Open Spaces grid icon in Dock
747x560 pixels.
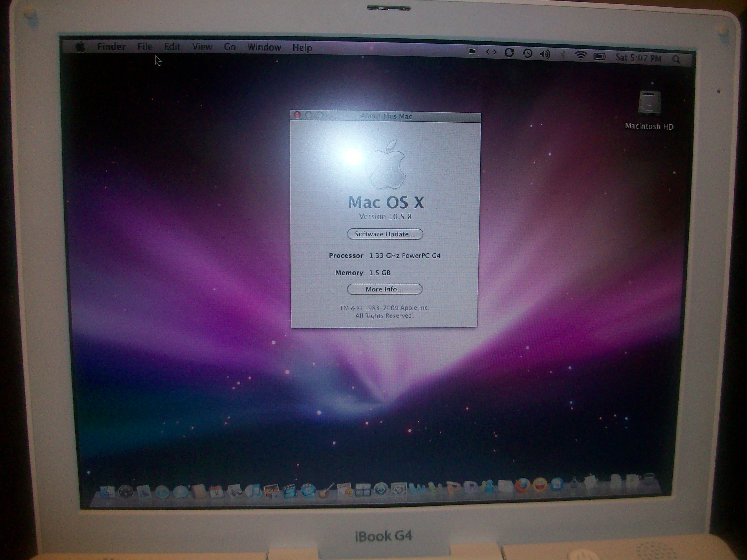click(x=363, y=489)
